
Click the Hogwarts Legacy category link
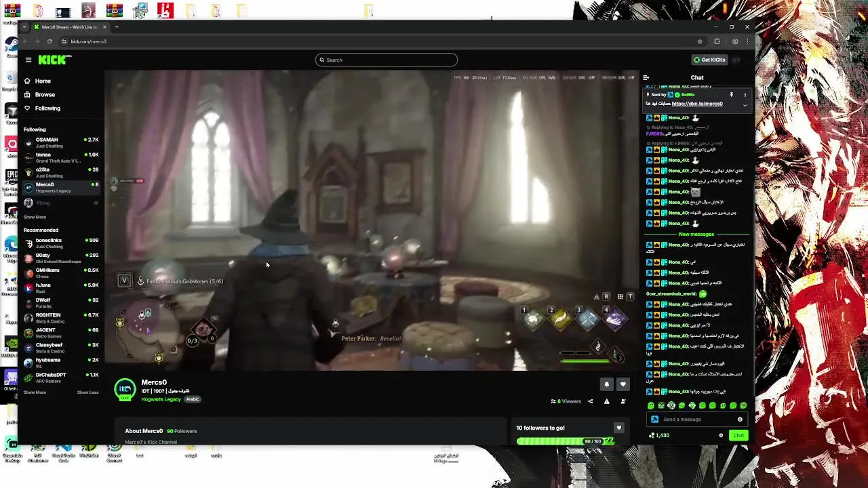pos(161,399)
